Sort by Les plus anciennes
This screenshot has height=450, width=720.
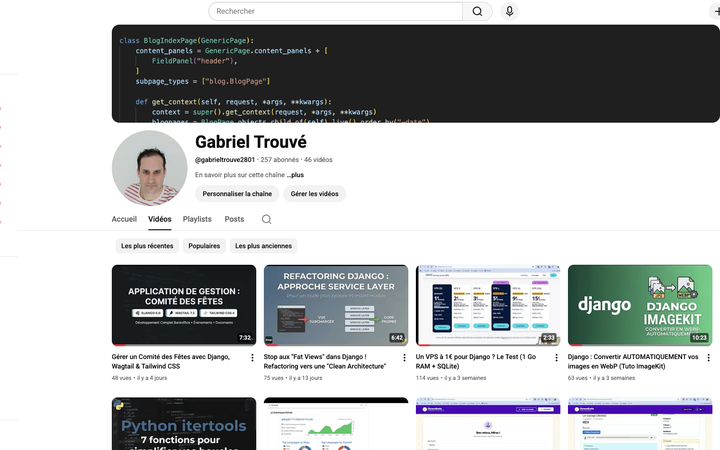[263, 246]
